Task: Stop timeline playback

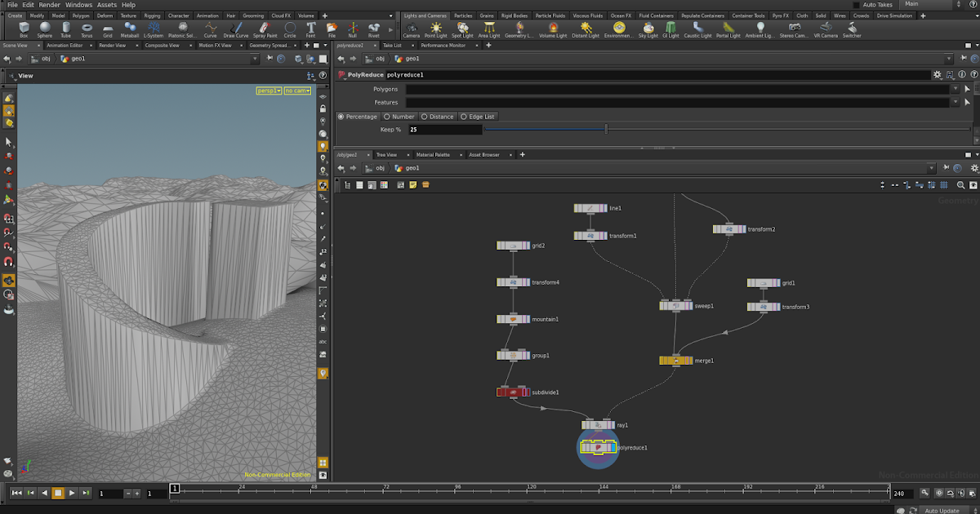Action: point(58,493)
